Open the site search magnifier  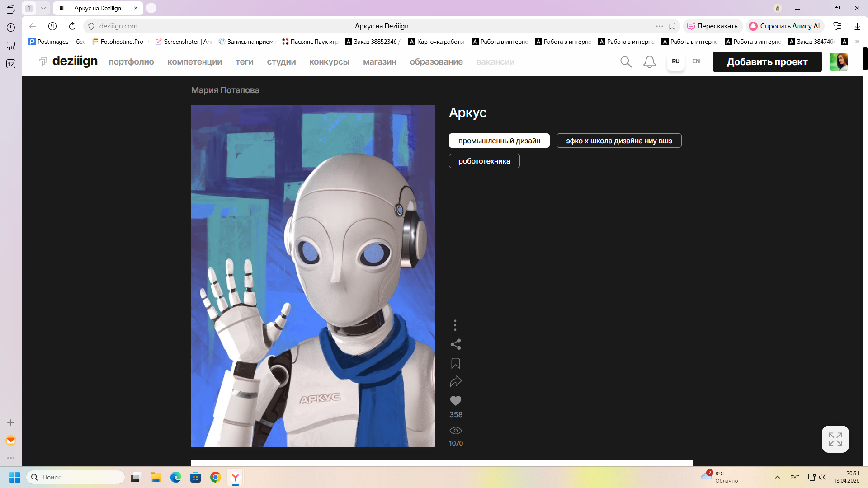click(x=626, y=62)
